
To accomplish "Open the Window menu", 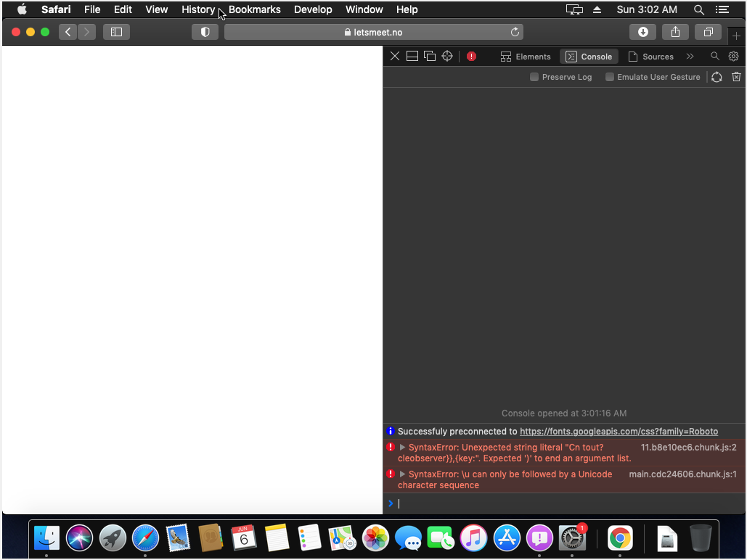I will click(x=364, y=9).
